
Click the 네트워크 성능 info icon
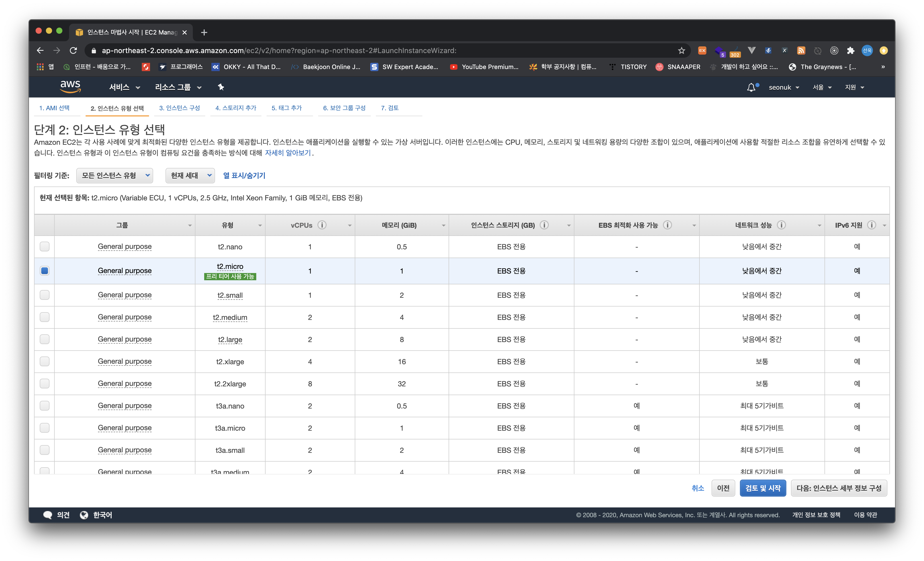[781, 225]
